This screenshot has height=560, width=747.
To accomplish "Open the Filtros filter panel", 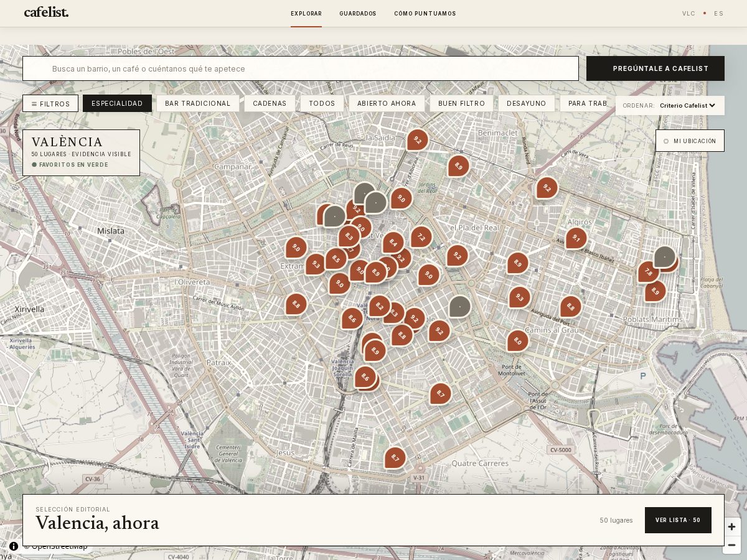I will [50, 103].
